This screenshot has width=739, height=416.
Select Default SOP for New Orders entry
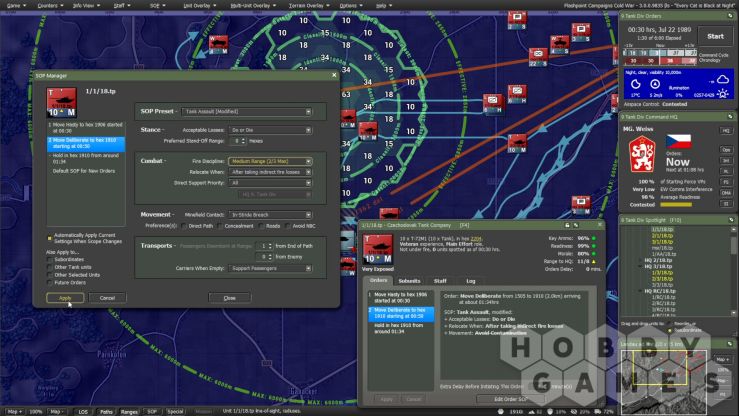[84, 171]
